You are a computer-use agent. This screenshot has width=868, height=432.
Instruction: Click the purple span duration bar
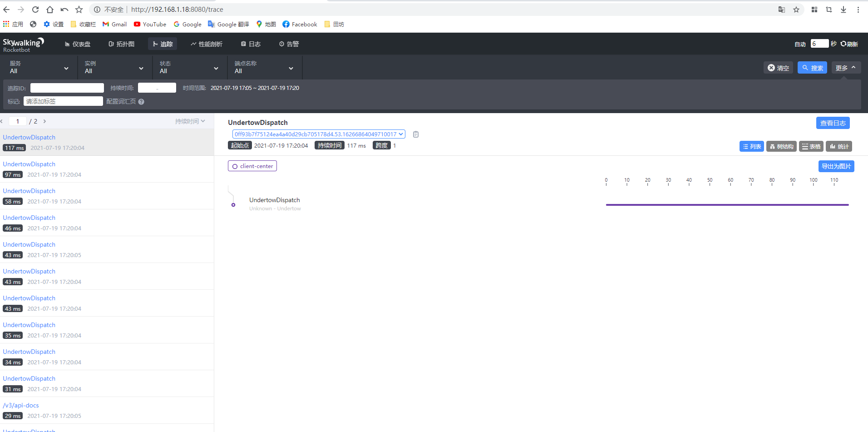(727, 205)
